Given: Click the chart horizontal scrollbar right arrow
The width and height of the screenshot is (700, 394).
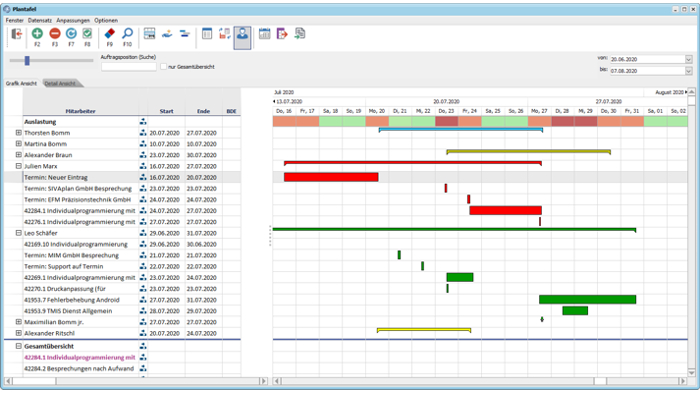Looking at the screenshot, I should tap(683, 381).
